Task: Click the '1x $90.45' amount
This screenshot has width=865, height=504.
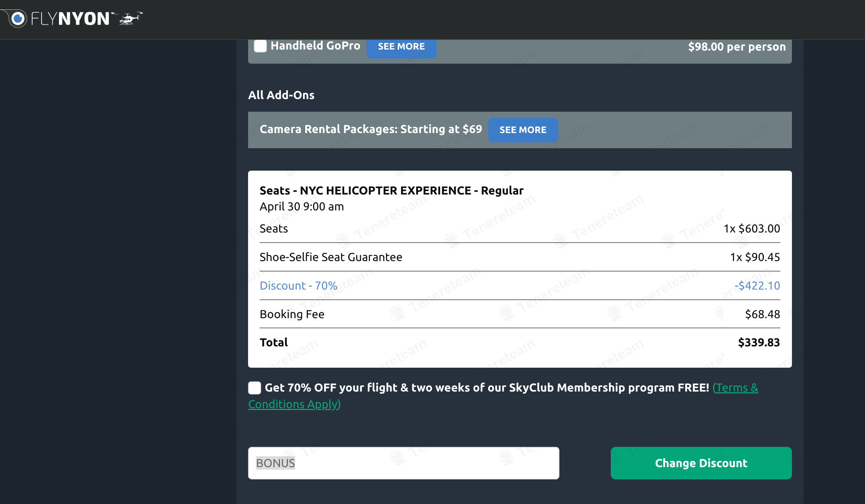Action: point(755,257)
